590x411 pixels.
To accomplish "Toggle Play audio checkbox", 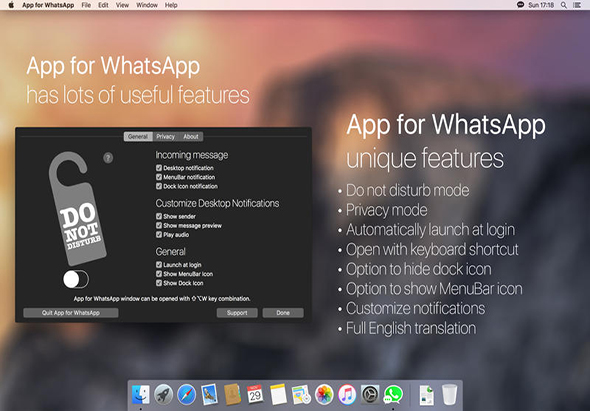I will [x=159, y=234].
